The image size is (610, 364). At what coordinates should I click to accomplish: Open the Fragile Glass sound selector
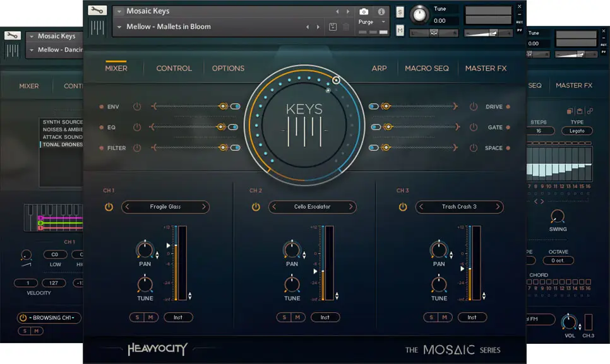click(165, 207)
